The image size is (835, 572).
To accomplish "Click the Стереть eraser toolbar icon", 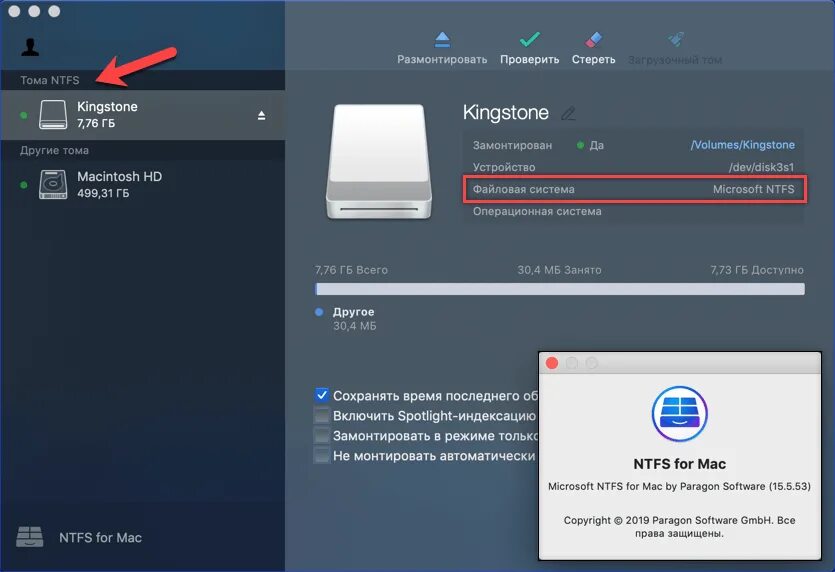I will (x=593, y=39).
